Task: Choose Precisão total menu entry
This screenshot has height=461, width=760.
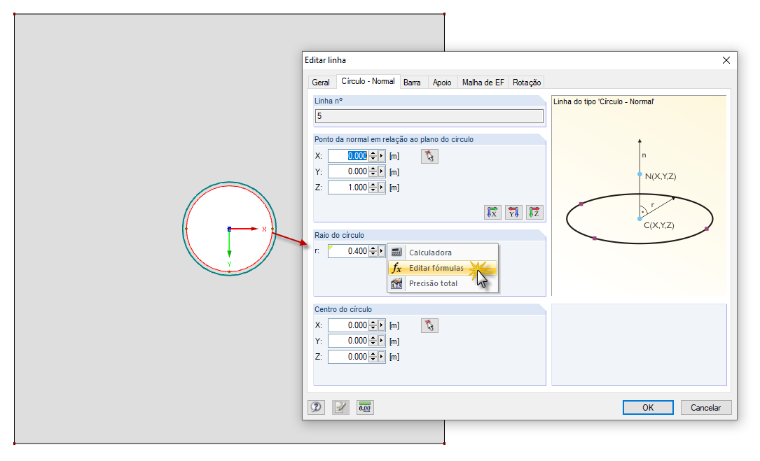Action: 443,284
